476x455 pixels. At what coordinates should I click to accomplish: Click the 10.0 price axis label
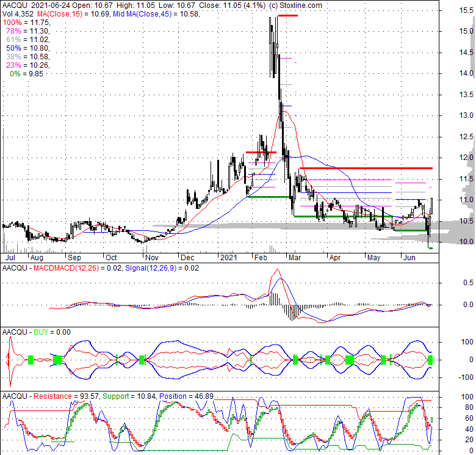466,242
